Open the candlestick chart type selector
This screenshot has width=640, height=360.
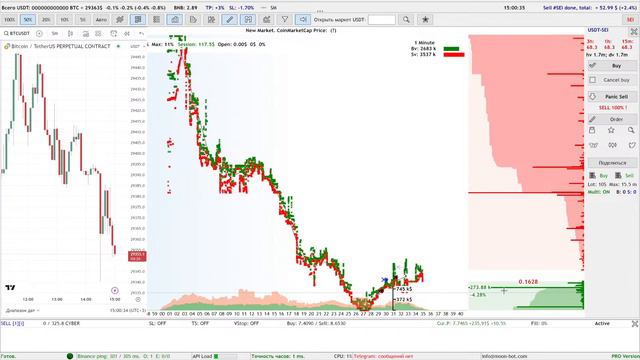pyautogui.click(x=70, y=33)
